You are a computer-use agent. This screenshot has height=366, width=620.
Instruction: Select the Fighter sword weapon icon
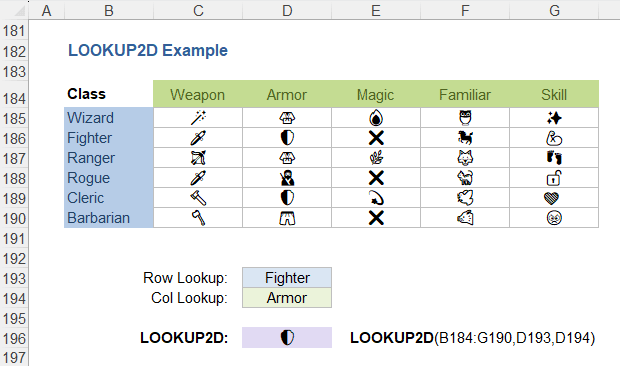pos(198,138)
